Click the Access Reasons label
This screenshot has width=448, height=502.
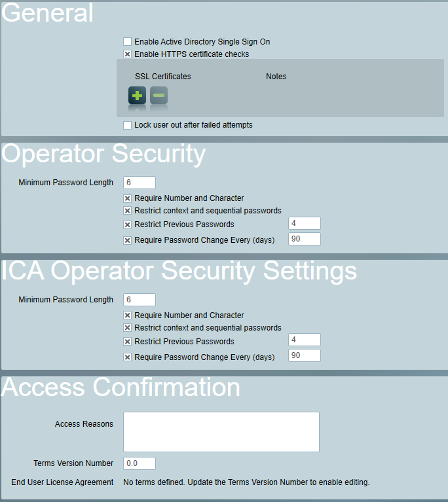84,424
